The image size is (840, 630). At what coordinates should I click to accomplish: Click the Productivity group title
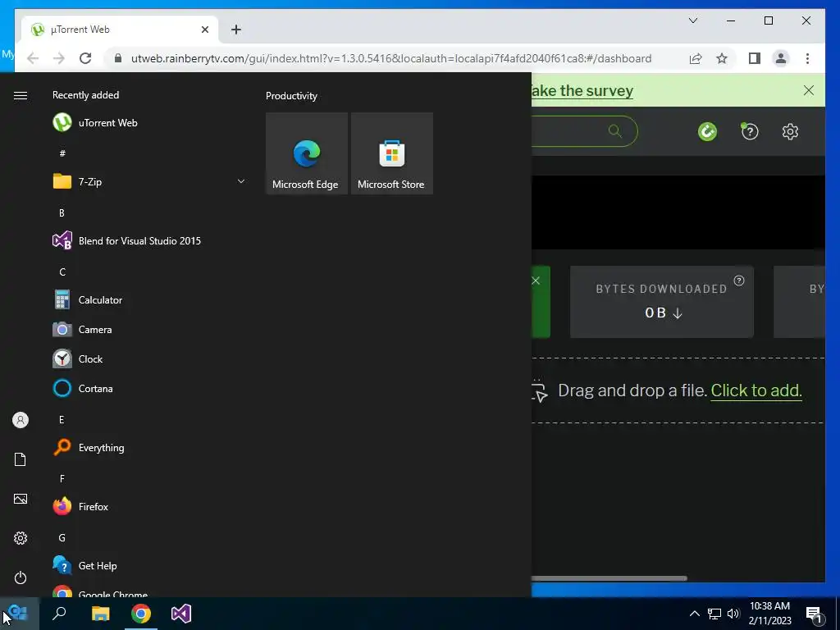point(291,96)
